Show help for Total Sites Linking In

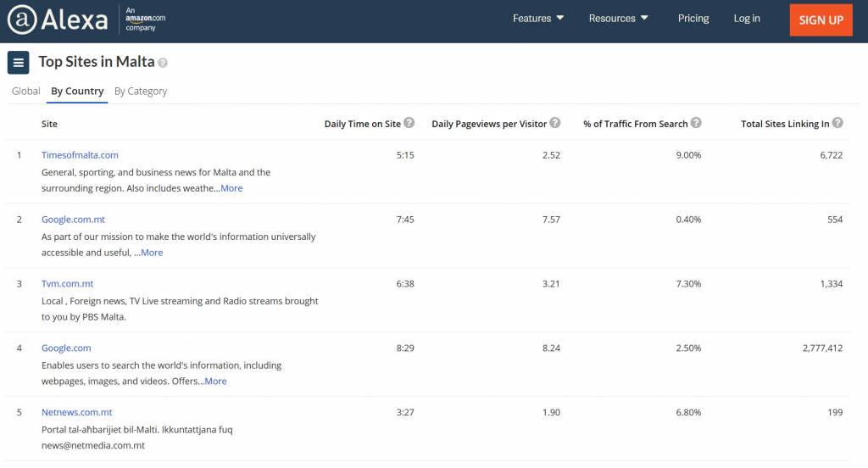[x=837, y=123]
